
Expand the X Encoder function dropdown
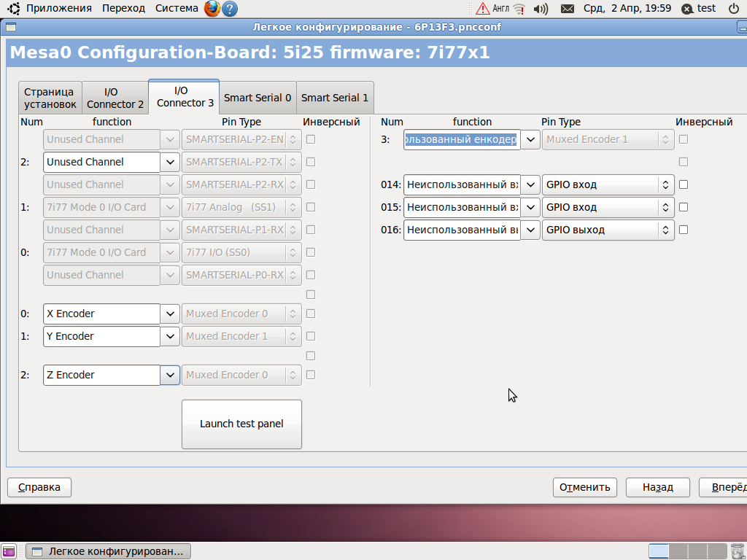tap(170, 314)
